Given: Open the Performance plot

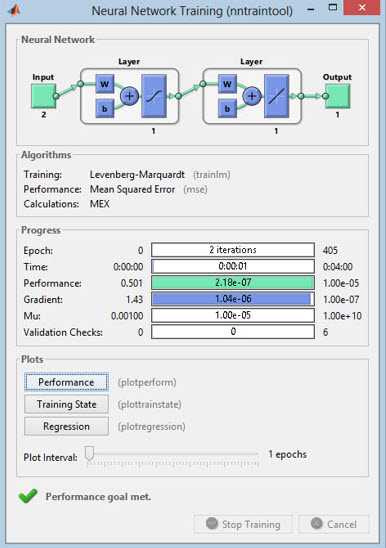Looking at the screenshot, I should (66, 382).
